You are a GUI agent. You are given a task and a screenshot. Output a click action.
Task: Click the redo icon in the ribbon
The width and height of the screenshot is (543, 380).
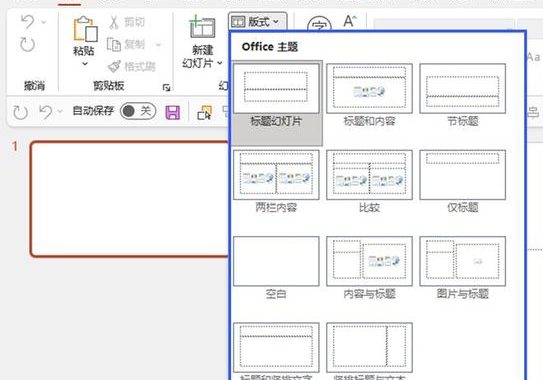click(27, 44)
